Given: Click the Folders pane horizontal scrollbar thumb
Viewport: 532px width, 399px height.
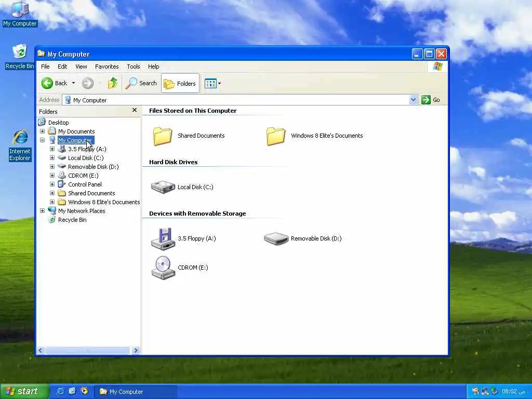Looking at the screenshot, I should (x=87, y=350).
